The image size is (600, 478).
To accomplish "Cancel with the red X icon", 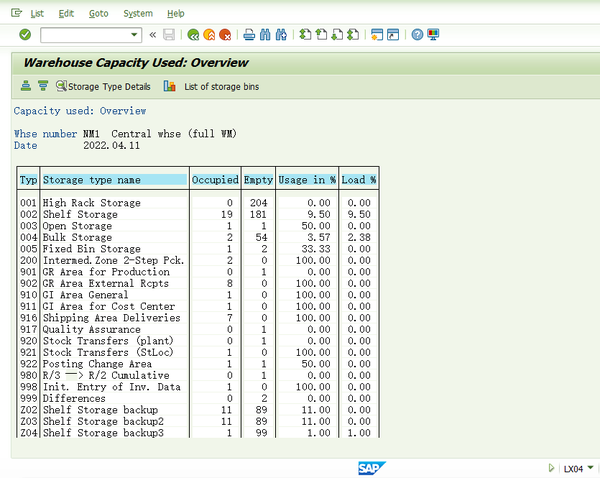I will click(x=225, y=35).
